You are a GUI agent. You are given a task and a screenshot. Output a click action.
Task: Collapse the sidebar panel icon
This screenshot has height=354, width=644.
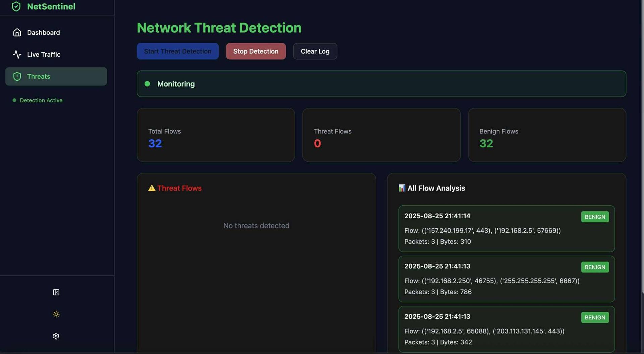pos(56,292)
